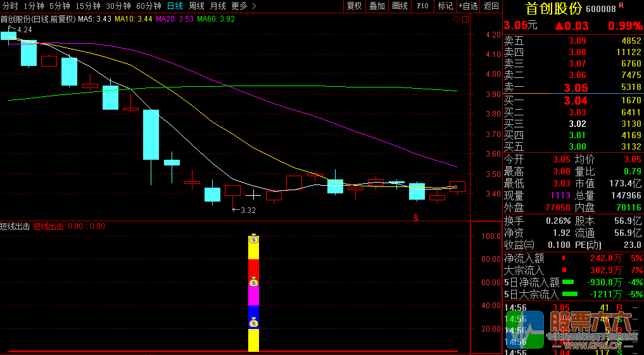This screenshot has width=644, height=355.
Task: Switch to the 周线 weekly tab
Action: (196, 6)
